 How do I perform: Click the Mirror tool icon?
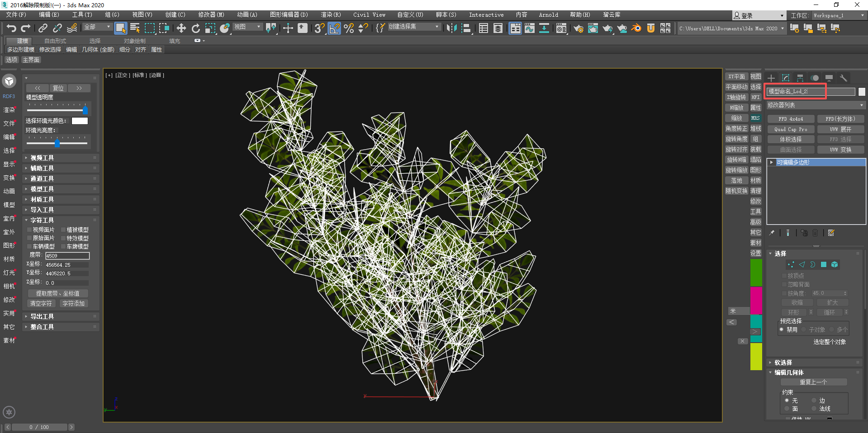click(x=451, y=28)
